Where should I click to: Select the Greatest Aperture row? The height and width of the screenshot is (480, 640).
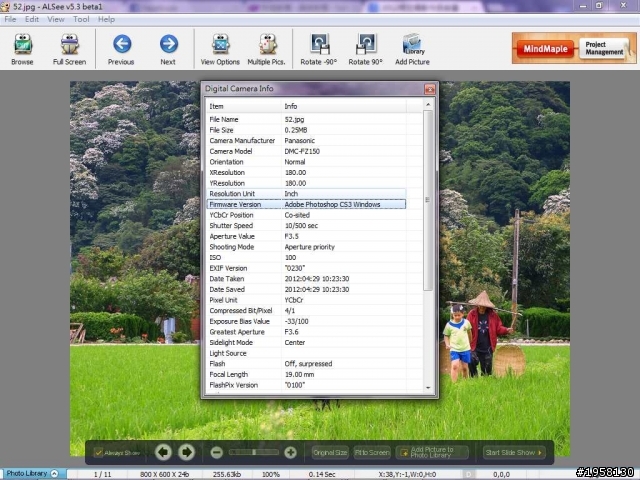306,332
